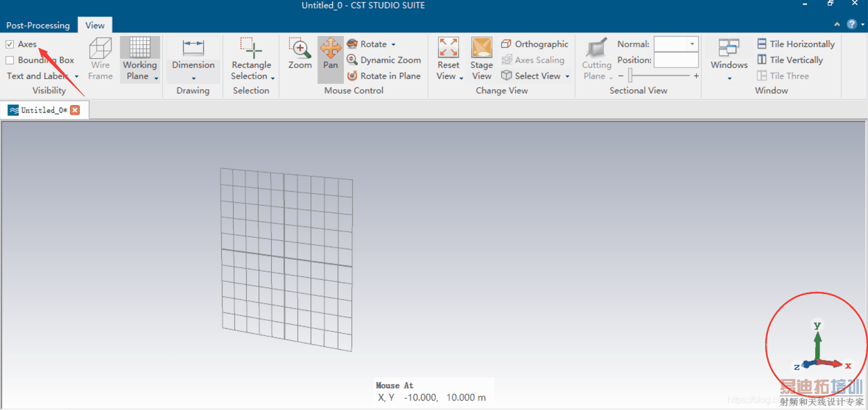Image resolution: width=868 pixels, height=410 pixels.
Task: Tile windows vertically
Action: point(790,60)
